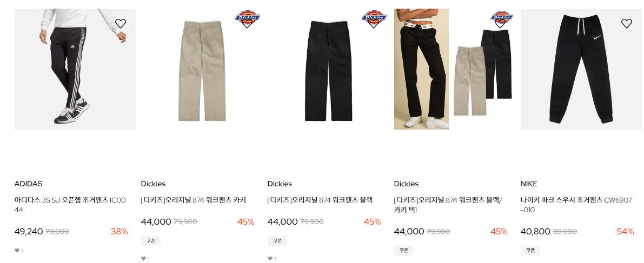Click the ADIDAS brand name
The width and height of the screenshot is (644, 263).
pos(28,184)
